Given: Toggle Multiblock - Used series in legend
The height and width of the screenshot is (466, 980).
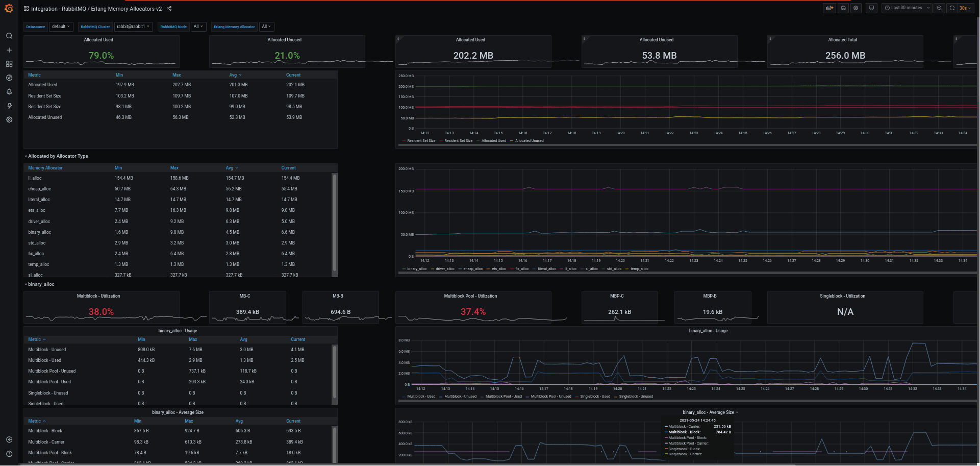Looking at the screenshot, I should pyautogui.click(x=421, y=397).
